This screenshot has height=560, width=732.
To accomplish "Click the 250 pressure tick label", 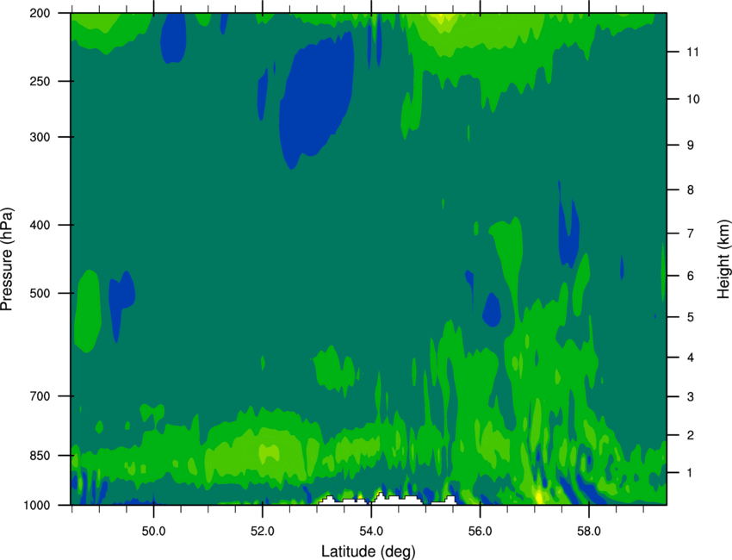I will click(40, 81).
